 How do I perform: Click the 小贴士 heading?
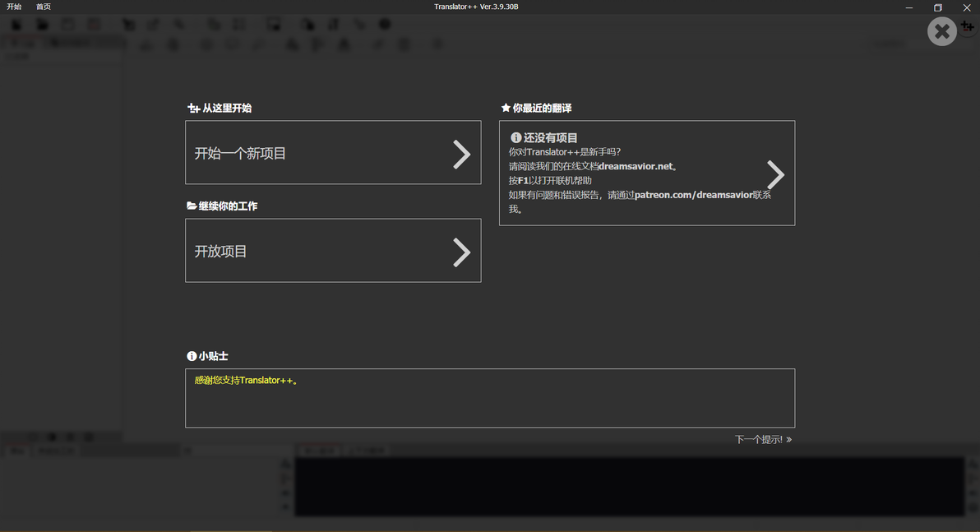tap(207, 356)
